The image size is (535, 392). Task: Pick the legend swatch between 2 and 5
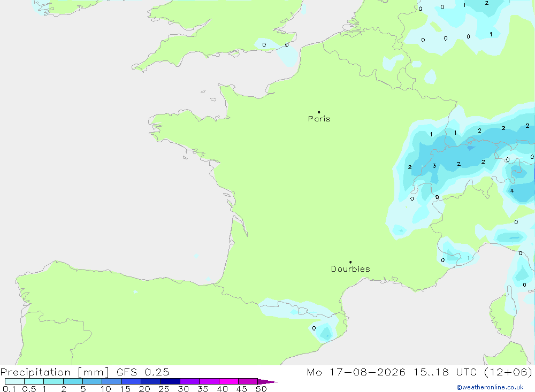pyautogui.click(x=73, y=381)
